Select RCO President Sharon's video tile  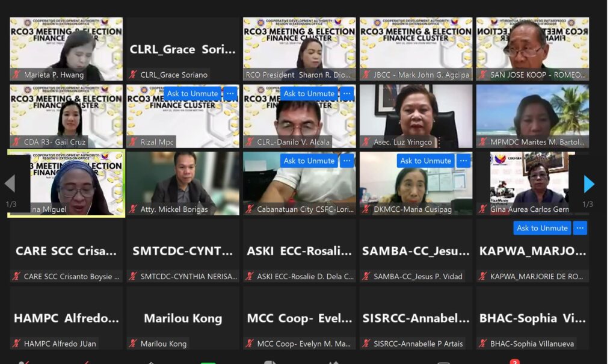(x=300, y=49)
